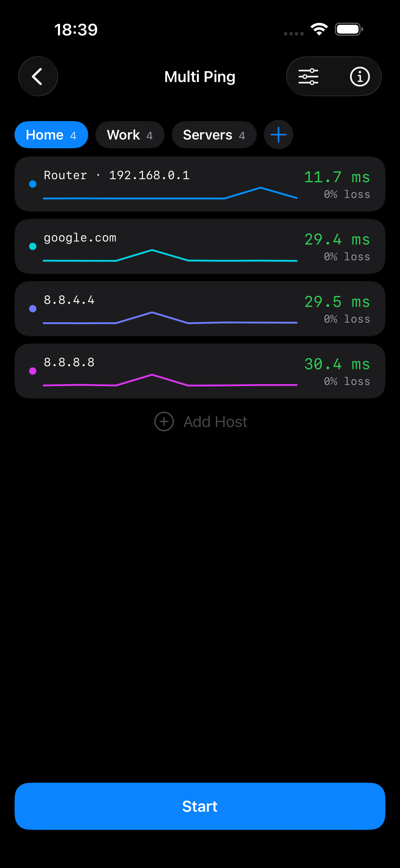Tap the Wi-Fi status icon

click(319, 29)
